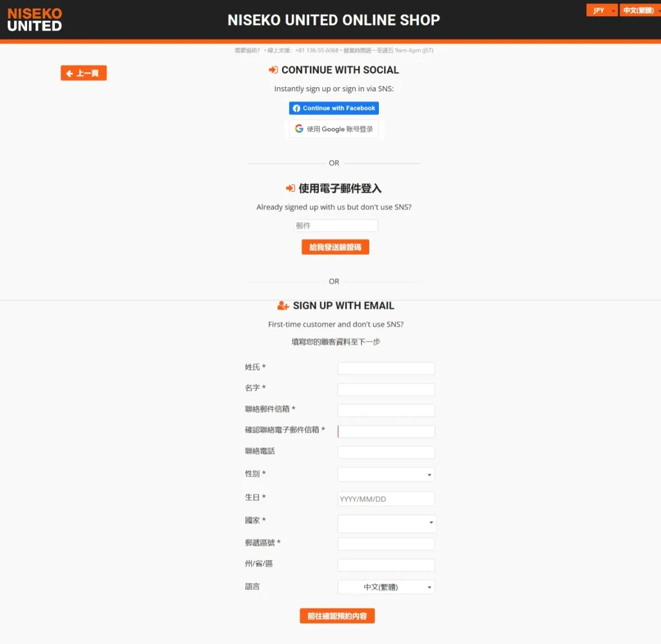
Task: Open the 語言 language dropdown in form
Action: (x=386, y=587)
